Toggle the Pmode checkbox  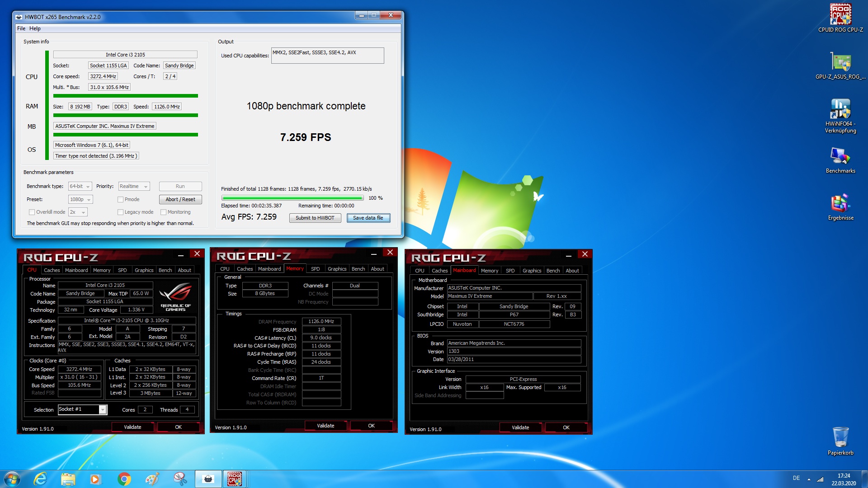[120, 199]
